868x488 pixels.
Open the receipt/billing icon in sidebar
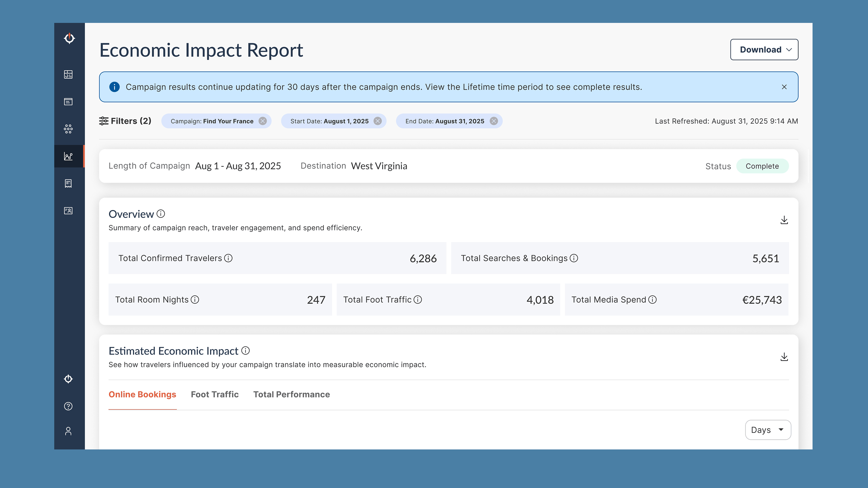(69, 183)
